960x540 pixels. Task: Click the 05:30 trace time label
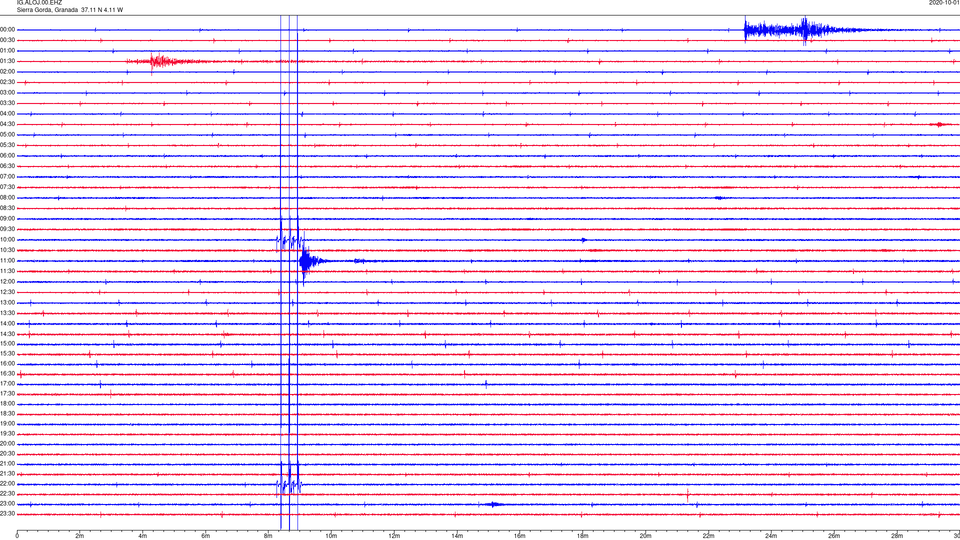pyautogui.click(x=8, y=145)
